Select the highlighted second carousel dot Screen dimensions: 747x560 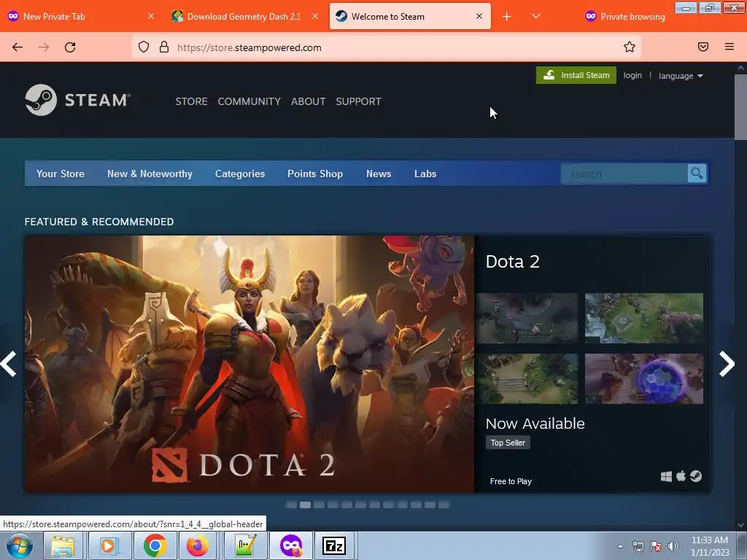[x=305, y=505]
